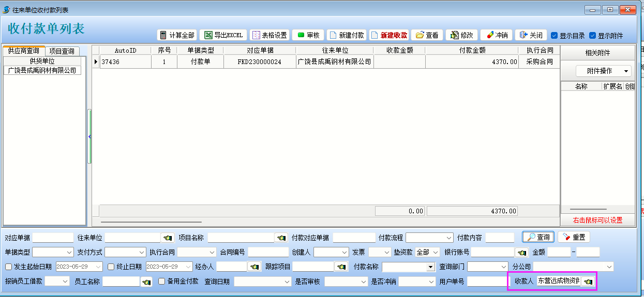Create a new receipt with 新建收款

point(389,35)
